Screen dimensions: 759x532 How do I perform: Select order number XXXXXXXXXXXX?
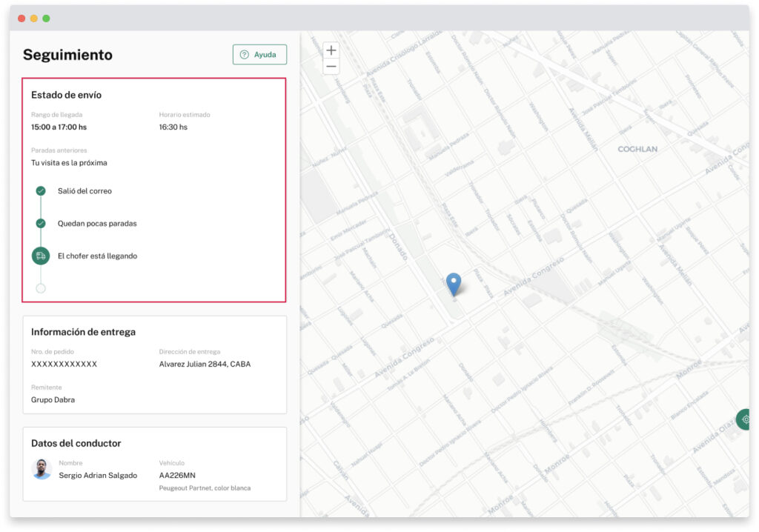(x=64, y=364)
